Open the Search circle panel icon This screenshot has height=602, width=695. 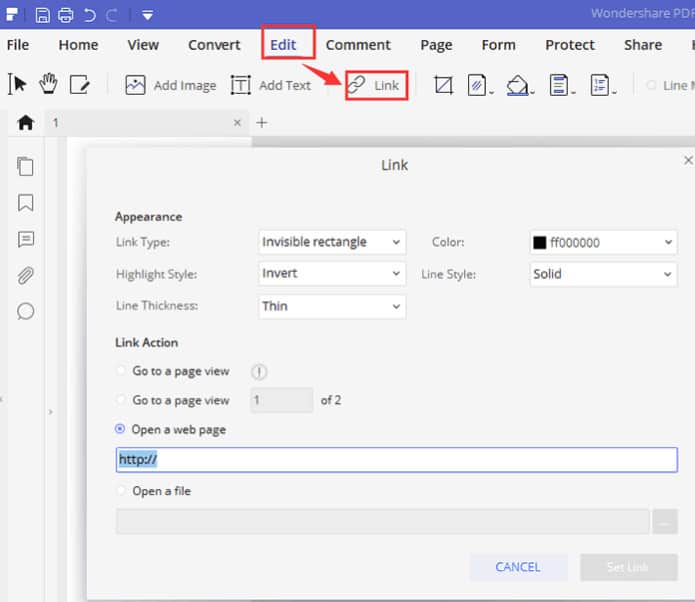click(x=25, y=311)
